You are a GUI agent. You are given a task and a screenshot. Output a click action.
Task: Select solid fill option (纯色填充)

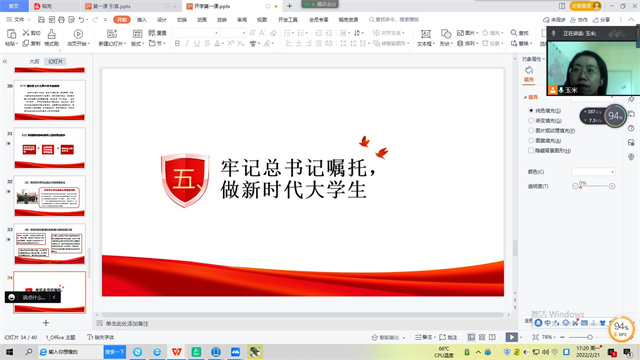(x=544, y=111)
